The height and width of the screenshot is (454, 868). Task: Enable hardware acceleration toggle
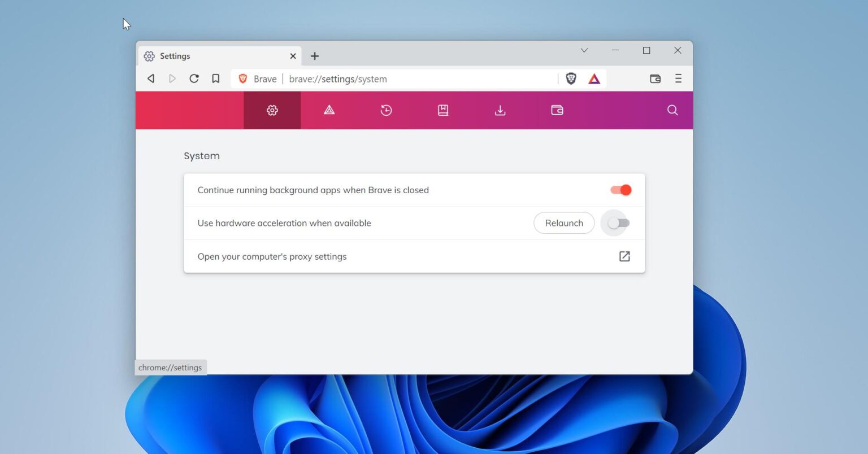click(616, 223)
